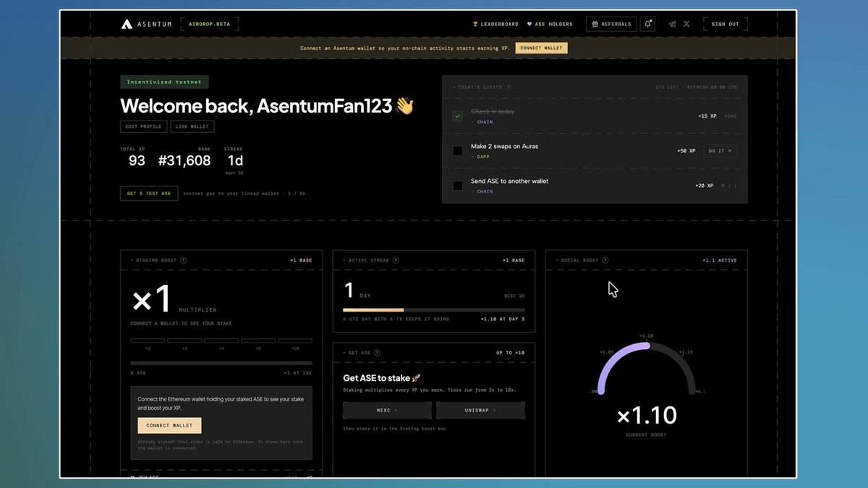
Task: Open the X social icon
Action: click(x=686, y=24)
